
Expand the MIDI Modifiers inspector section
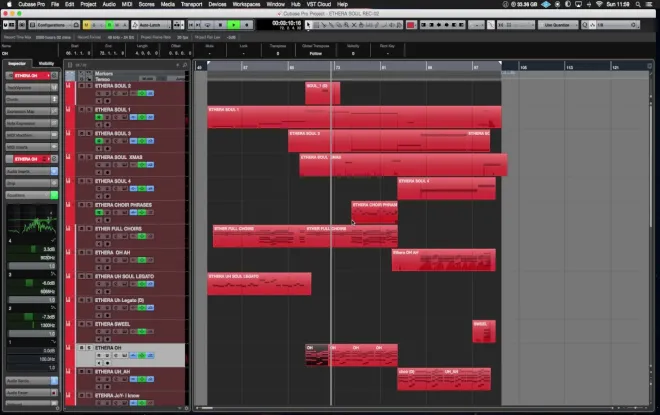coord(32,135)
